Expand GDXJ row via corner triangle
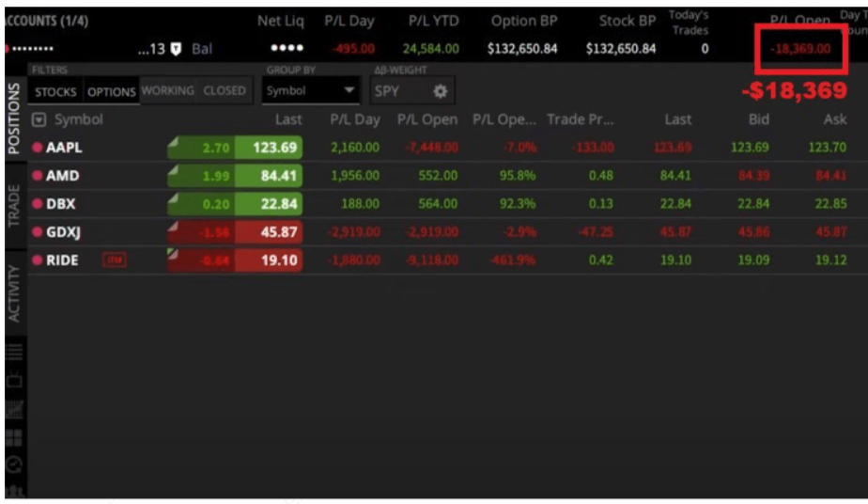Viewport: 868px width, 504px height. [x=173, y=226]
